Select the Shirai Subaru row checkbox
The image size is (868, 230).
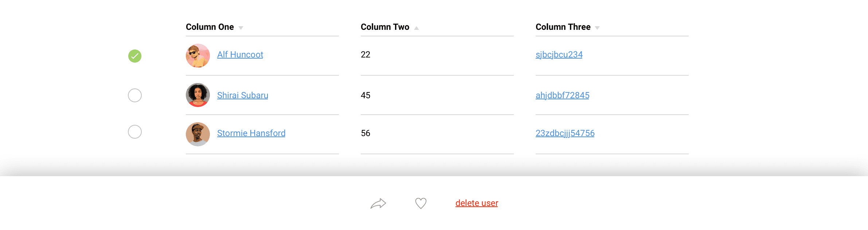135,95
